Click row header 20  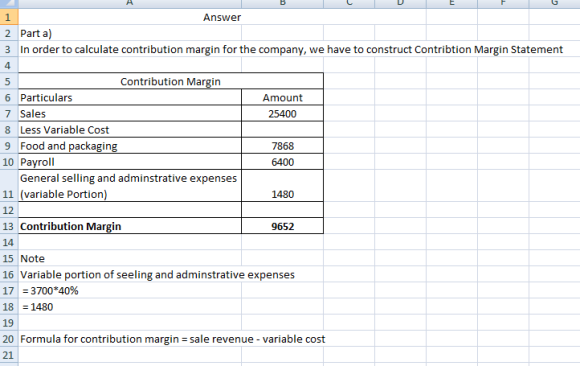click(9, 339)
